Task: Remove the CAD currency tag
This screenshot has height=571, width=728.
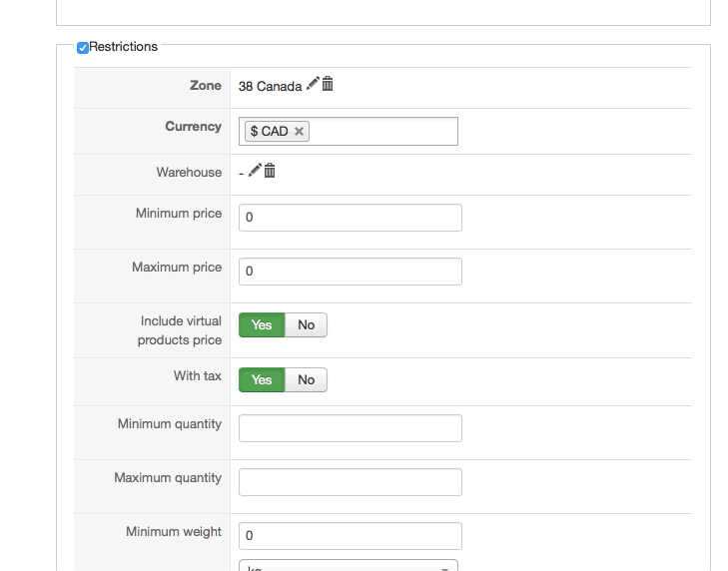Action: point(299,131)
